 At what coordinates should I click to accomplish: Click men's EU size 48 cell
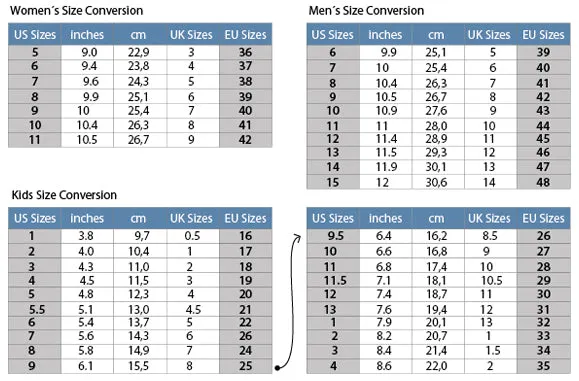point(543,182)
